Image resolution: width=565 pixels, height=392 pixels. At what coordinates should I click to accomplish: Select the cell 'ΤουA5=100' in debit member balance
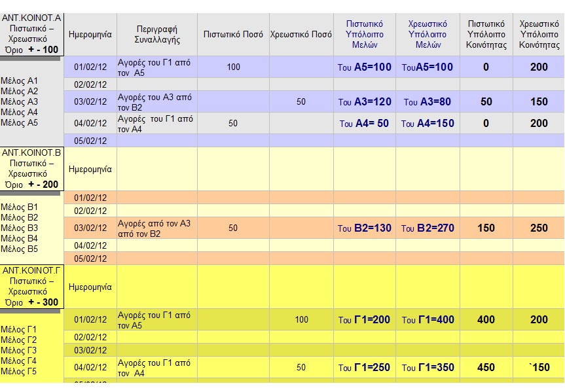tap(428, 67)
